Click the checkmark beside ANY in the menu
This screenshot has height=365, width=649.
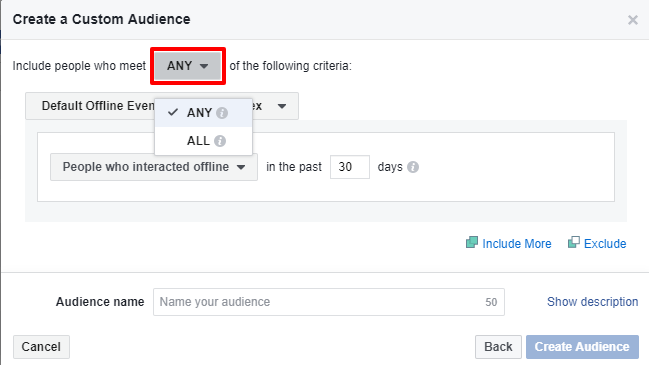click(x=173, y=112)
